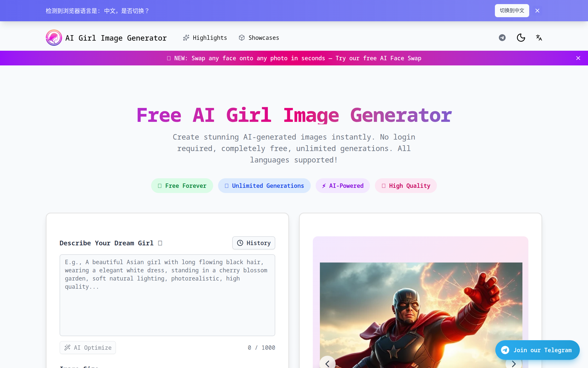Click the 0 / 1000 character counter
This screenshot has height=368, width=588.
click(x=261, y=348)
